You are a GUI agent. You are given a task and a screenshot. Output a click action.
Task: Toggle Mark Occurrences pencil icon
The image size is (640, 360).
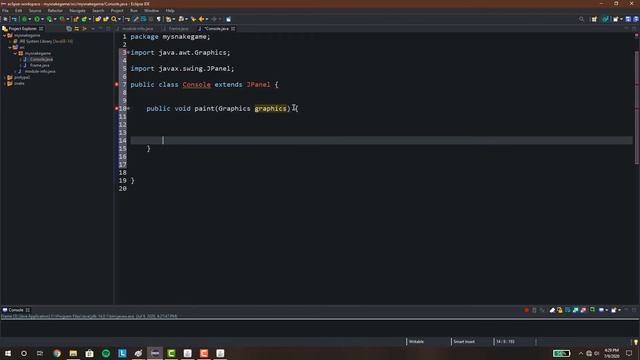coord(136,19)
